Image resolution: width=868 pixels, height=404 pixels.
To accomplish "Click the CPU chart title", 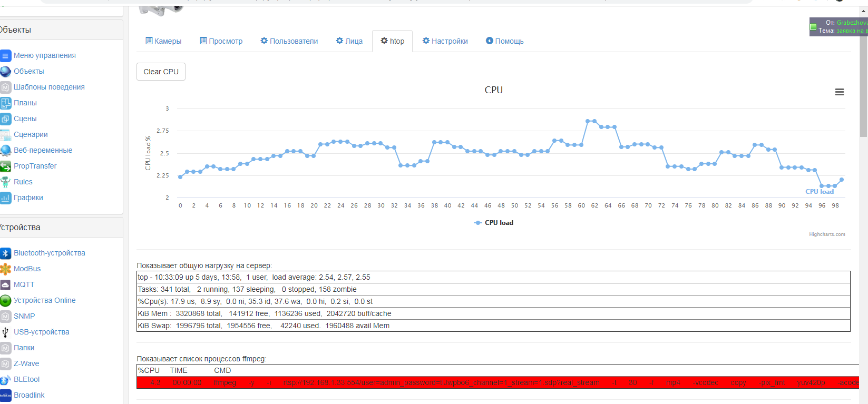I will (x=494, y=90).
